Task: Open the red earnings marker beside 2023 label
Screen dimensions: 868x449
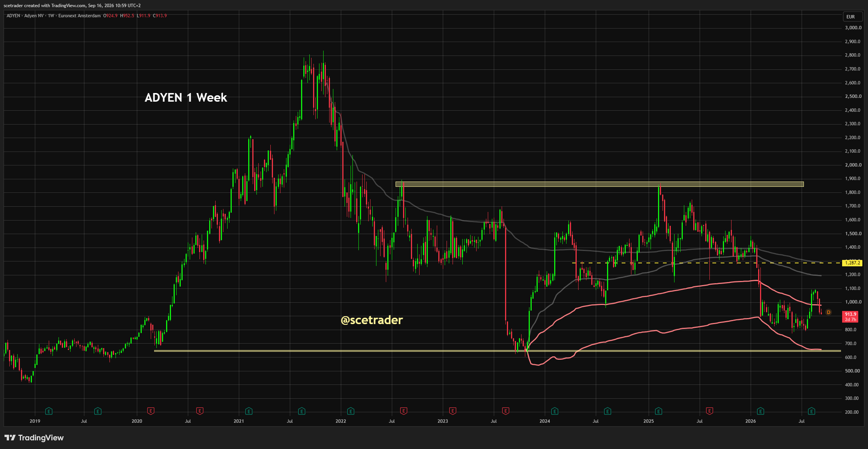Action: (453, 411)
